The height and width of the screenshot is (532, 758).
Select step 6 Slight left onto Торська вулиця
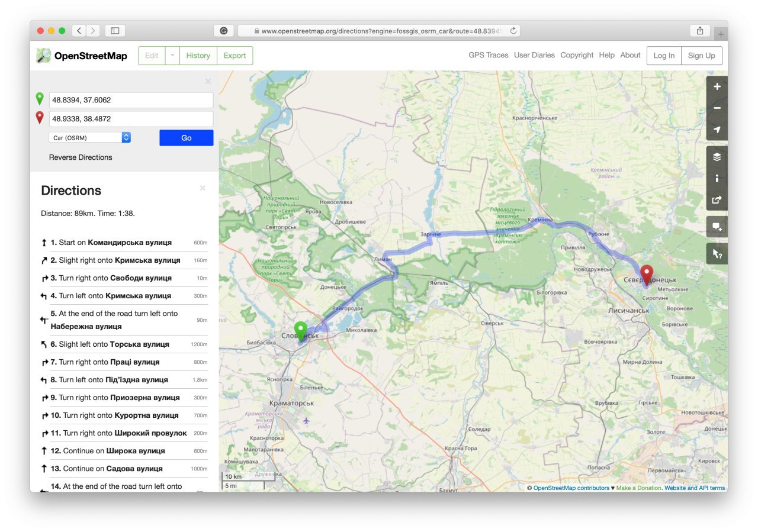[124, 344]
